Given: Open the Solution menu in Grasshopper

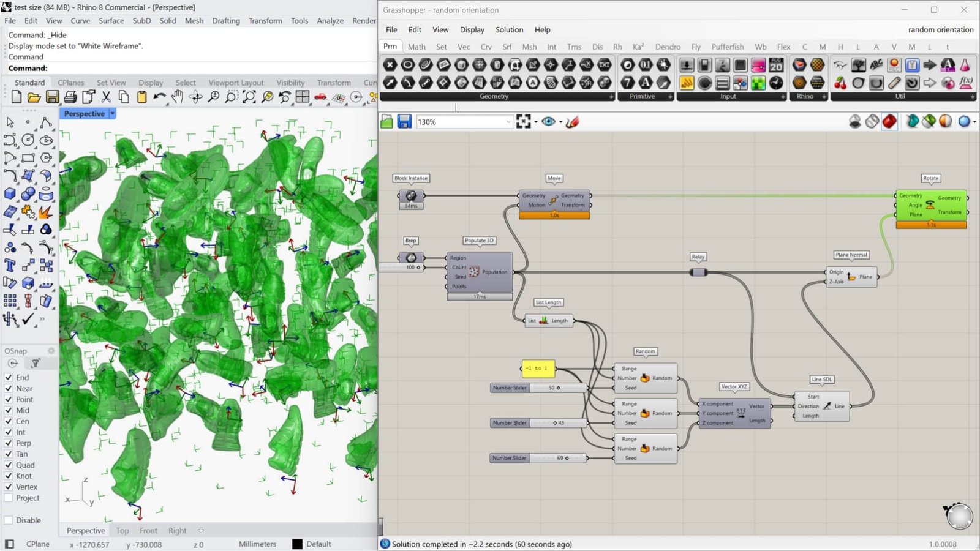Looking at the screenshot, I should click(x=509, y=29).
